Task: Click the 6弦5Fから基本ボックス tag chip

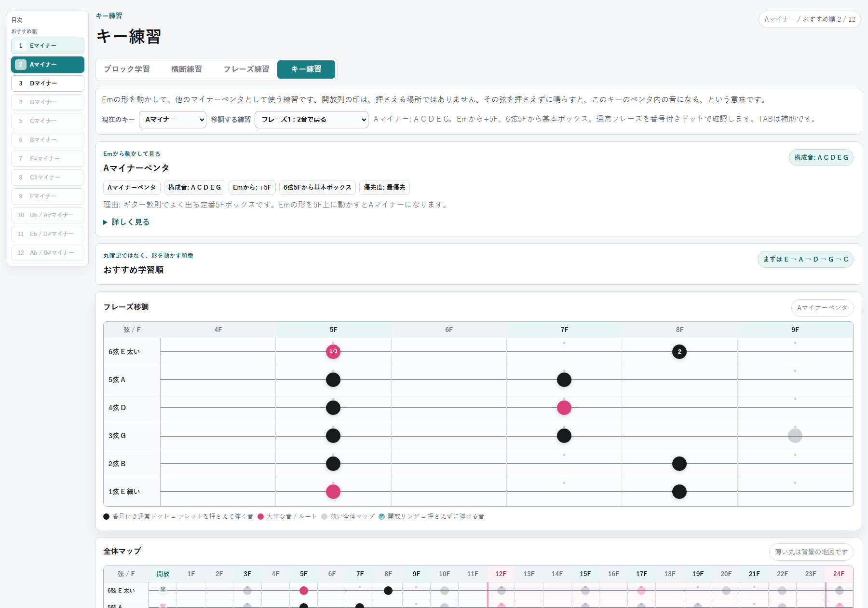Action: [317, 188]
